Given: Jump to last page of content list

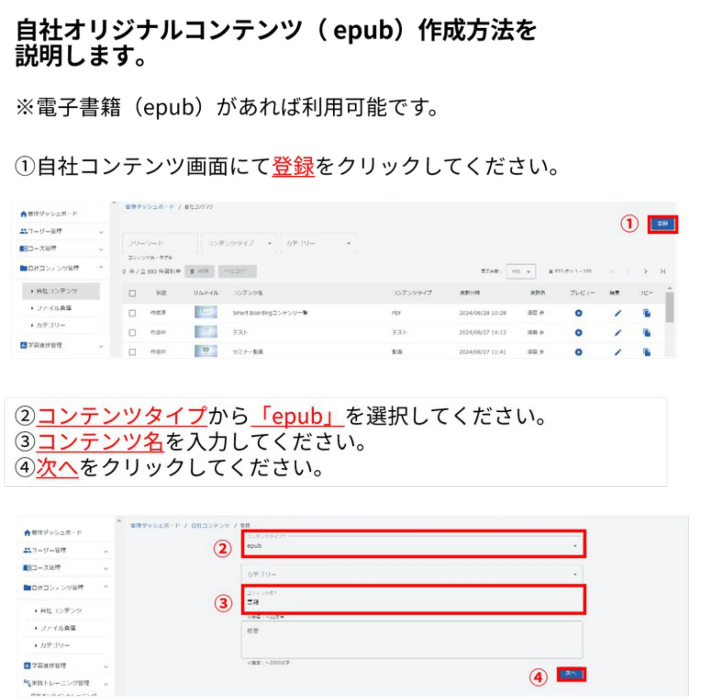Looking at the screenshot, I should click(663, 271).
